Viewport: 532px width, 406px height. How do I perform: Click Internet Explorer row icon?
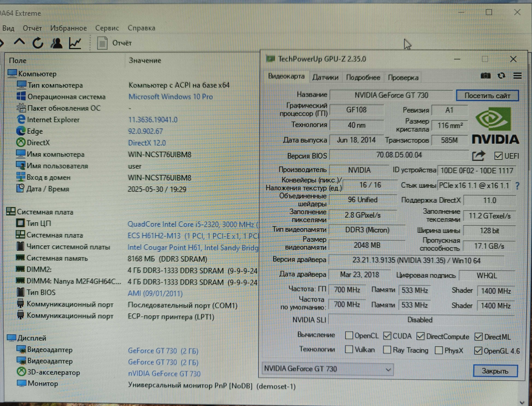[x=21, y=119]
